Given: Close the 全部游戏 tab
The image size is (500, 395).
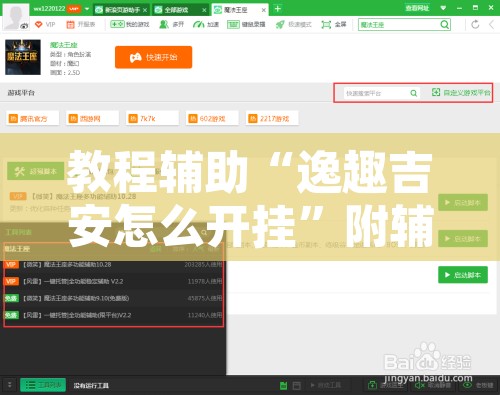Looking at the screenshot, I should click(x=204, y=10).
